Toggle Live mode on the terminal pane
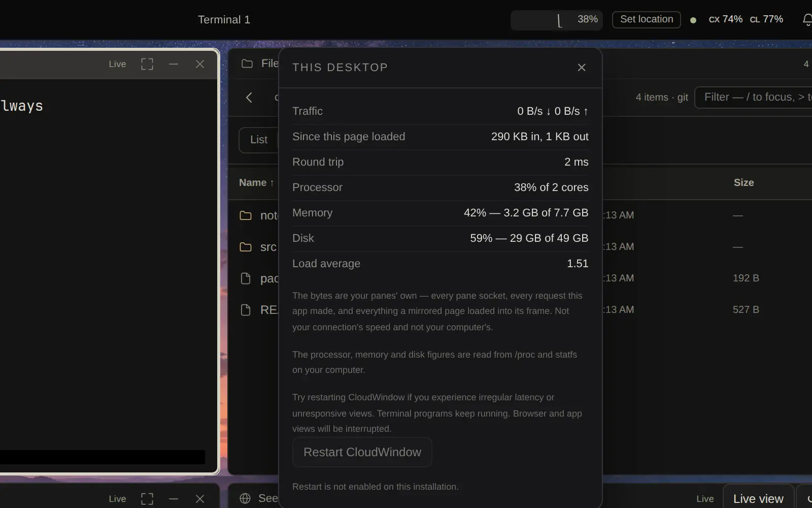812x508 pixels. click(117, 64)
